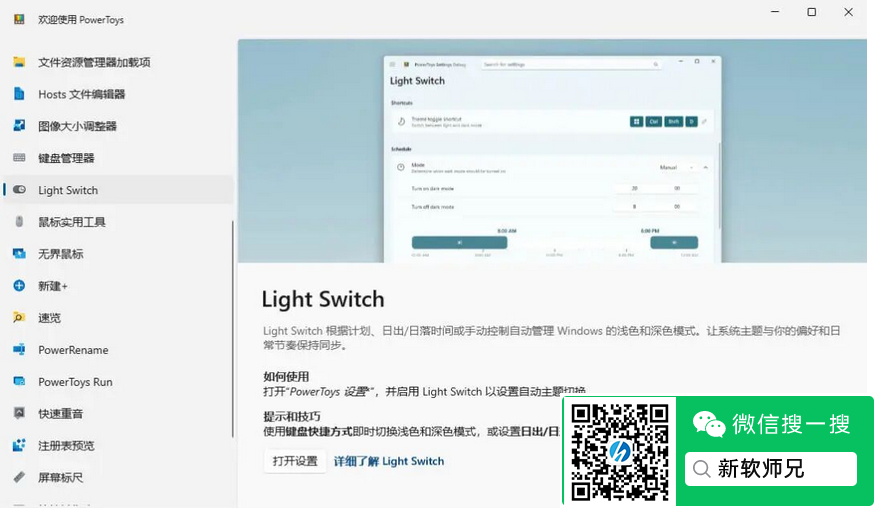Open the PowerRename page from sidebar
This screenshot has width=876, height=508.
click(x=73, y=350)
